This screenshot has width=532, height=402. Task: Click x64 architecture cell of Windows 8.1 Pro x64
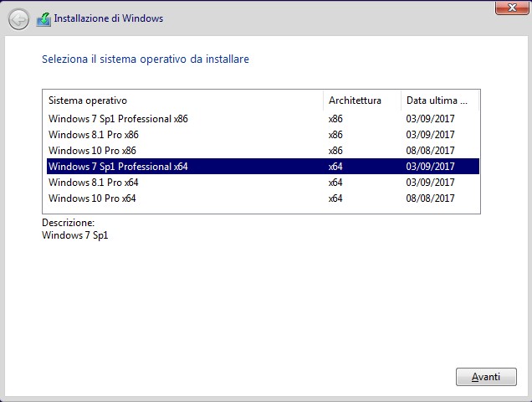tap(335, 183)
